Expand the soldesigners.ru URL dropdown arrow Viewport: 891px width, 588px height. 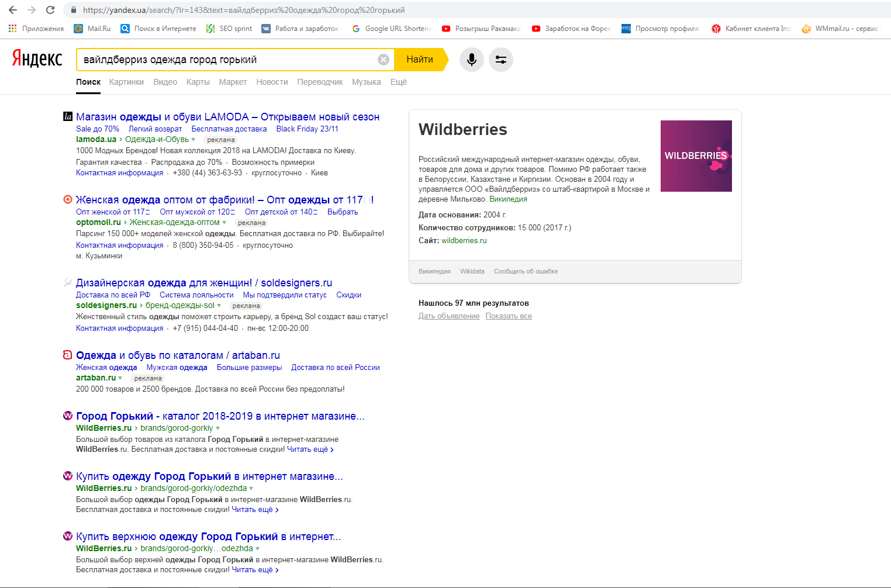pyautogui.click(x=219, y=306)
